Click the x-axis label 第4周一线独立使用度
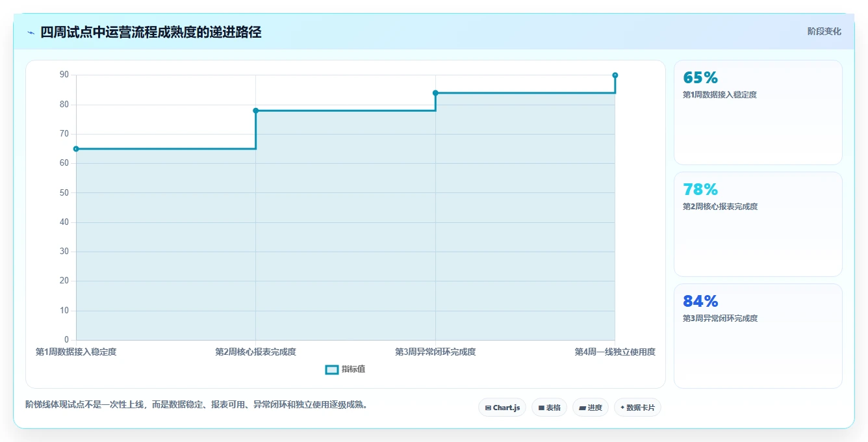Screen dimensions: 868x442 point(615,352)
